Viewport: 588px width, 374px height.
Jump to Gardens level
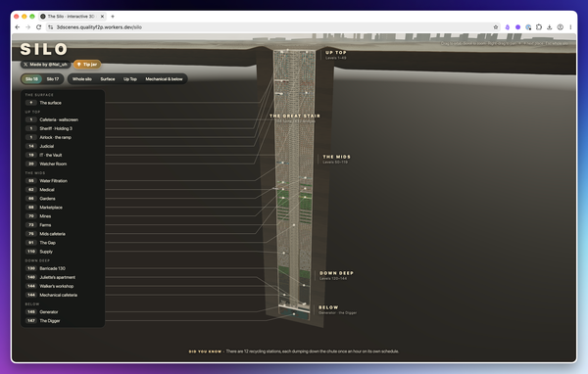[63, 198]
